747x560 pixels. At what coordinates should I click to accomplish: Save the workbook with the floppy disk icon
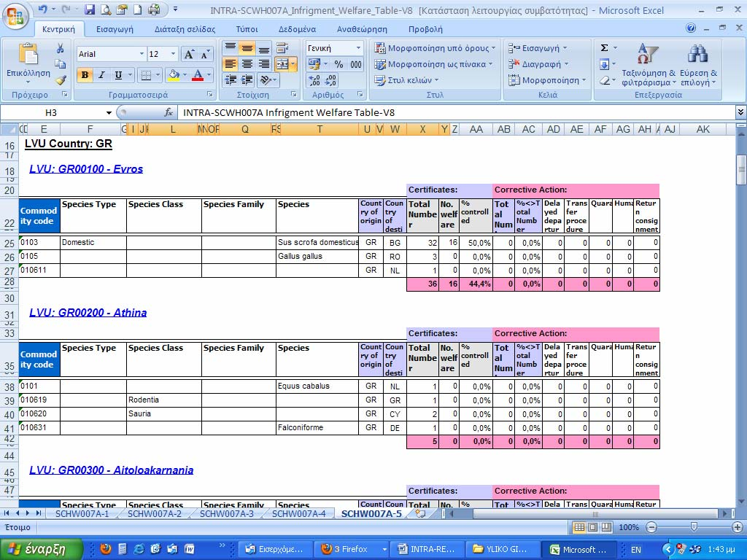coord(90,9)
